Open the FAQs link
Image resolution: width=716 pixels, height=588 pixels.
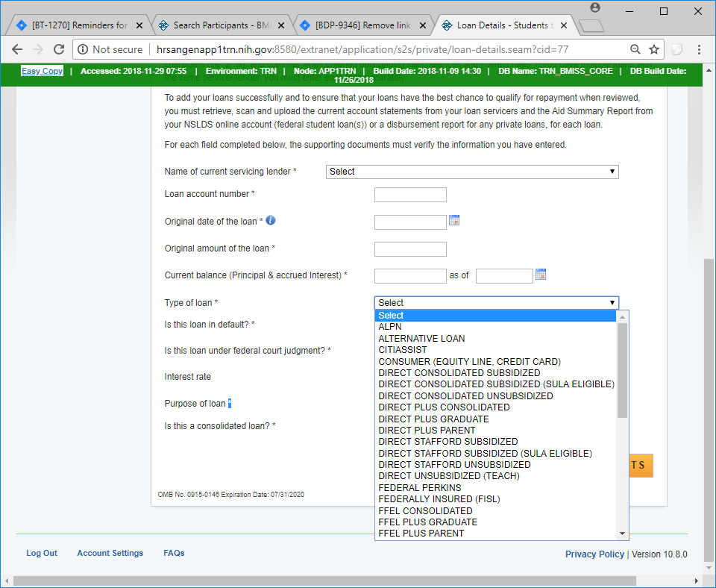click(174, 553)
